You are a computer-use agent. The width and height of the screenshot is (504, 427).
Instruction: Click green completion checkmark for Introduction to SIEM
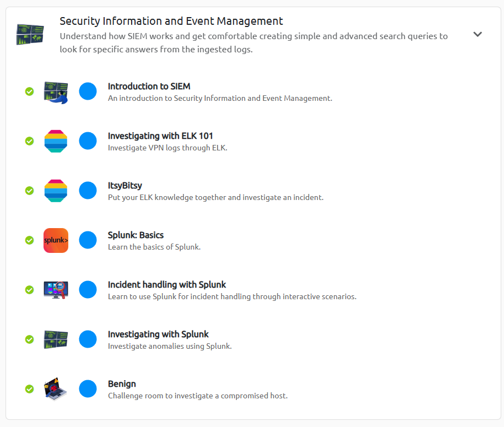[30, 91]
